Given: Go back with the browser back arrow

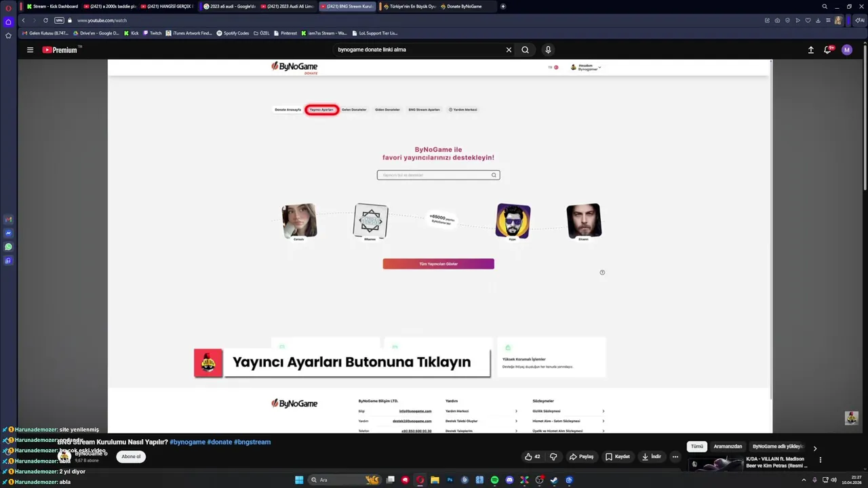Looking at the screenshot, I should [x=23, y=20].
